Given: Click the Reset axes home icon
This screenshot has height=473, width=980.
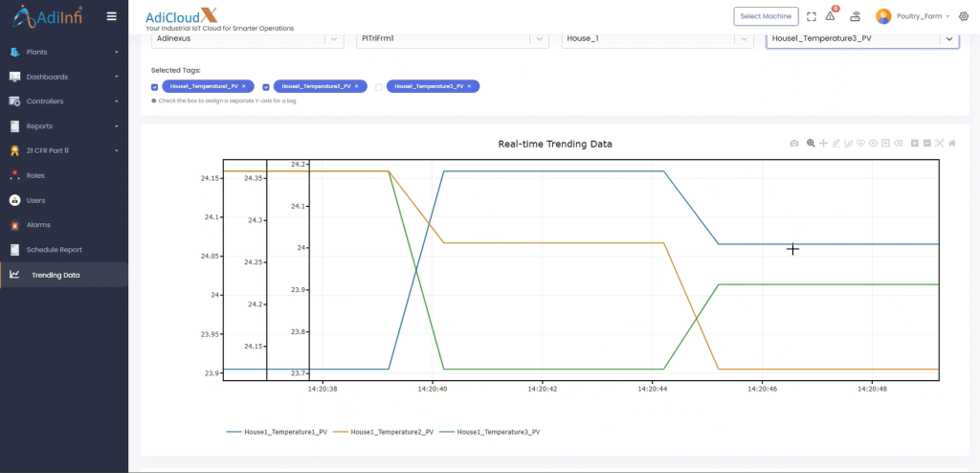Looking at the screenshot, I should click(x=952, y=144).
